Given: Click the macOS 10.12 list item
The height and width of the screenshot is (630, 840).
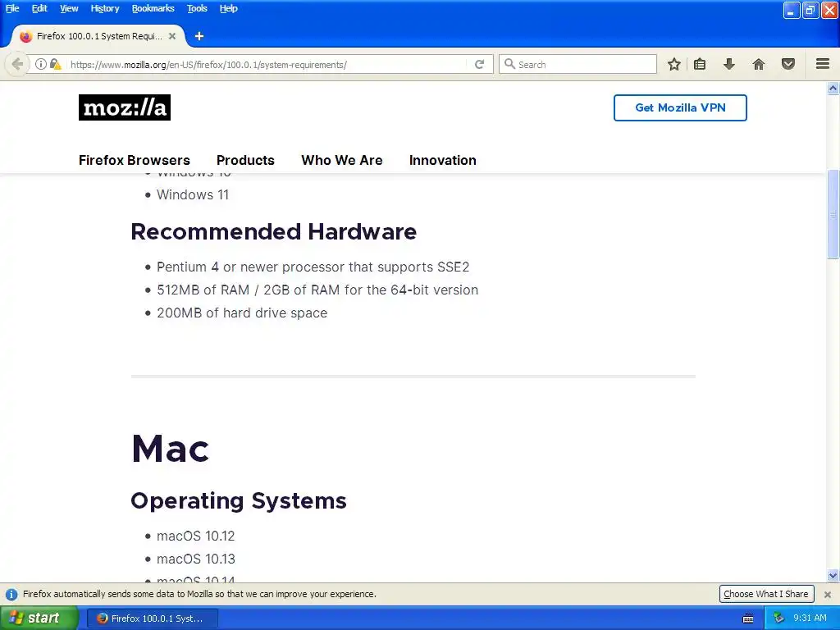Looking at the screenshot, I should (x=195, y=536).
